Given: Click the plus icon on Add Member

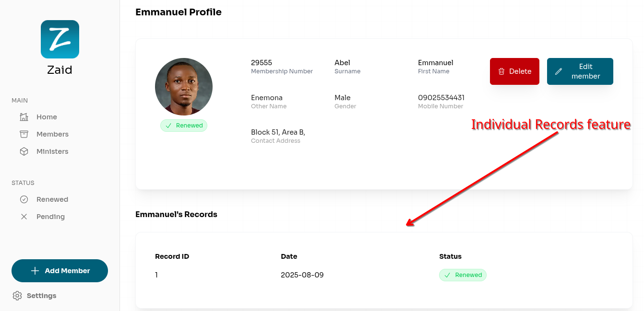Looking at the screenshot, I should [35, 271].
